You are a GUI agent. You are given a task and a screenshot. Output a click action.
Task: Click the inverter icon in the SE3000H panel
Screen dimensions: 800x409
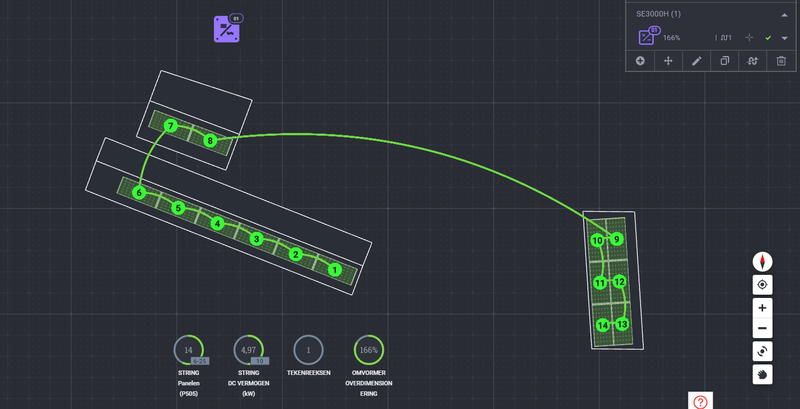[647, 37]
